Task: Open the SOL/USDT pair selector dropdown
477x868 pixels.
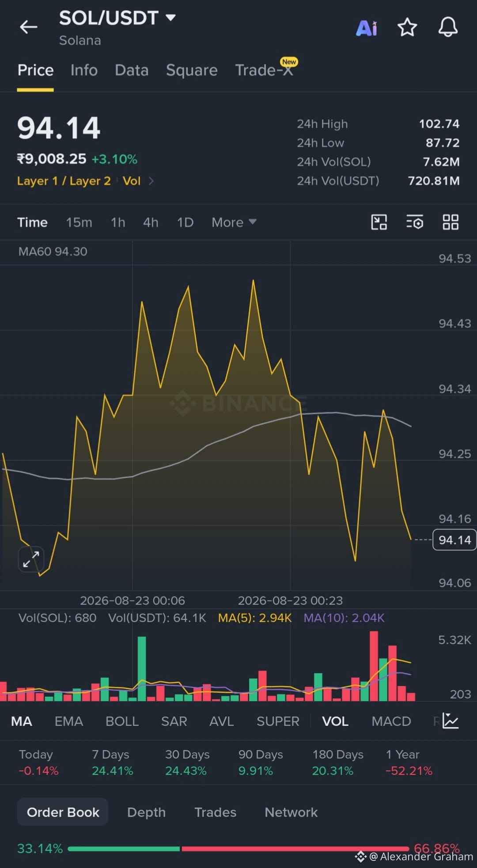Action: click(117, 18)
